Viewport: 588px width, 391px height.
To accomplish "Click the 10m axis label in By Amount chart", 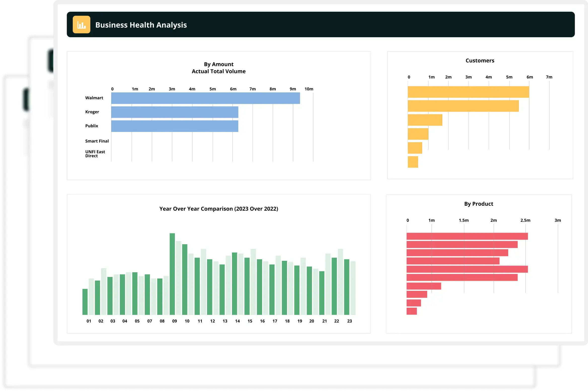I will point(309,89).
